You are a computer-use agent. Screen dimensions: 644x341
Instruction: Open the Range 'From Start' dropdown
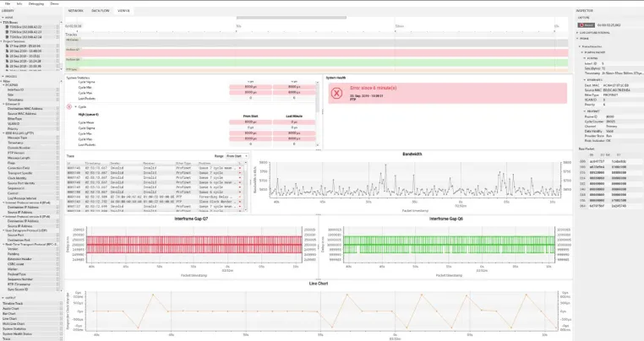237,156
